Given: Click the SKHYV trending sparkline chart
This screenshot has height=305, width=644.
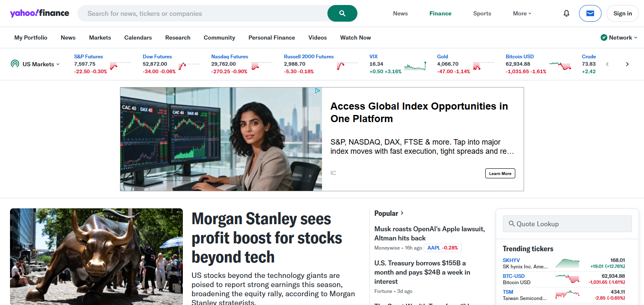Looking at the screenshot, I should coord(567,263).
